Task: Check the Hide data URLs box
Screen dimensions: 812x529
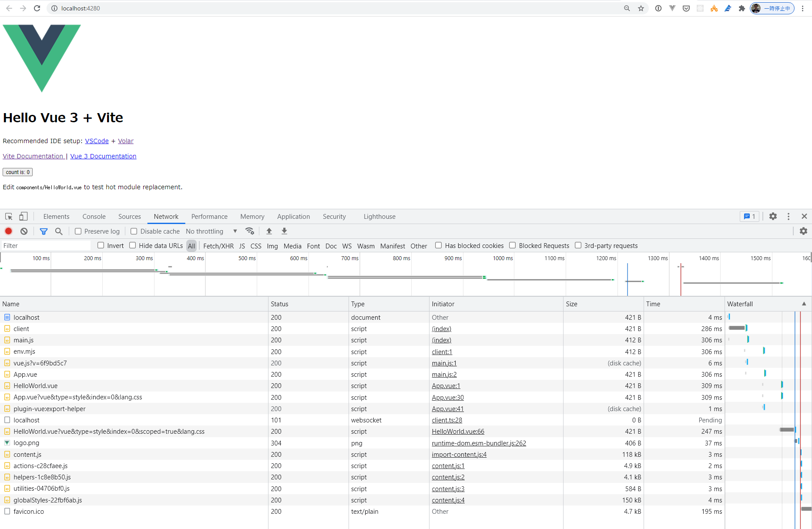Action: point(132,245)
